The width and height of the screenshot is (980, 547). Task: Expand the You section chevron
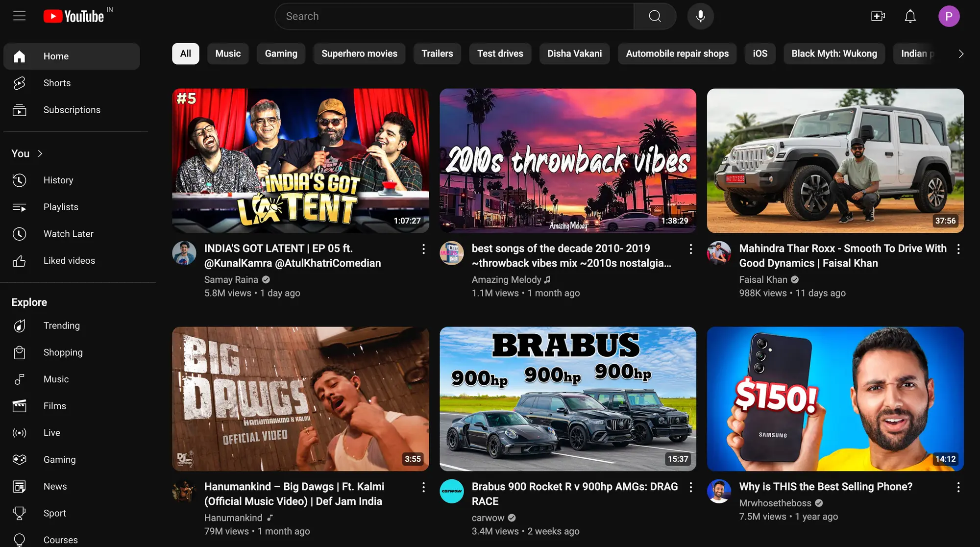(x=40, y=153)
